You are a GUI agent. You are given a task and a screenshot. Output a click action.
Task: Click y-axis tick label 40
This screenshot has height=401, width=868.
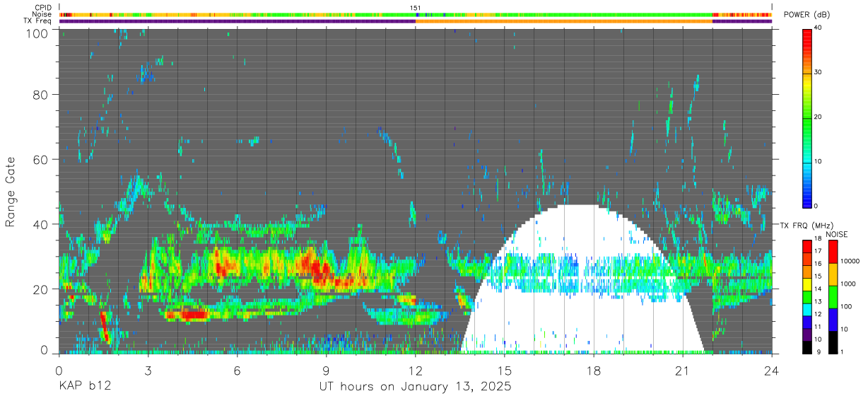41,224
